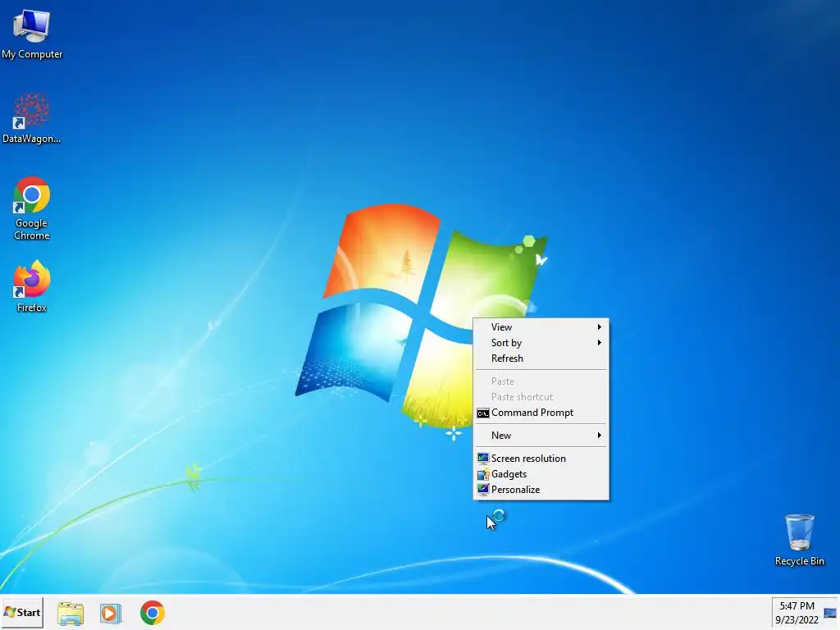Open Windows Explorer from the taskbar
Viewport: 840px width, 630px height.
click(x=71, y=614)
